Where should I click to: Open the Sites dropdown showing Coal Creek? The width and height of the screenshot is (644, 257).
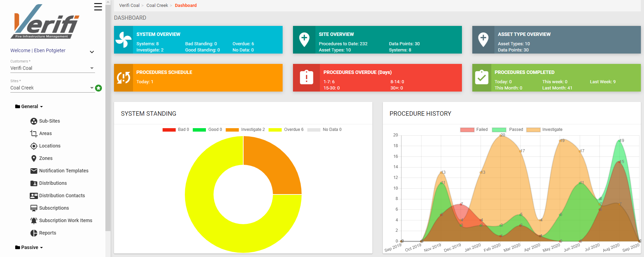(x=52, y=88)
